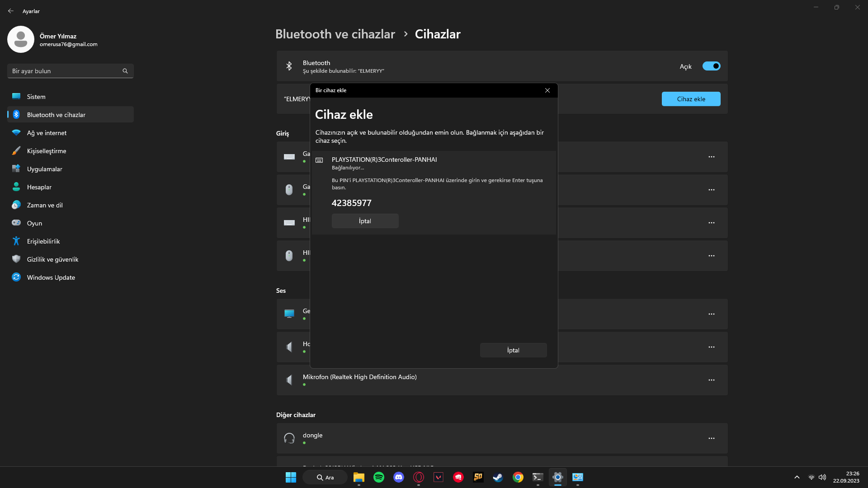
Task: Click Bluetooth ve cihazlar breadcrumb link
Action: 335,34
